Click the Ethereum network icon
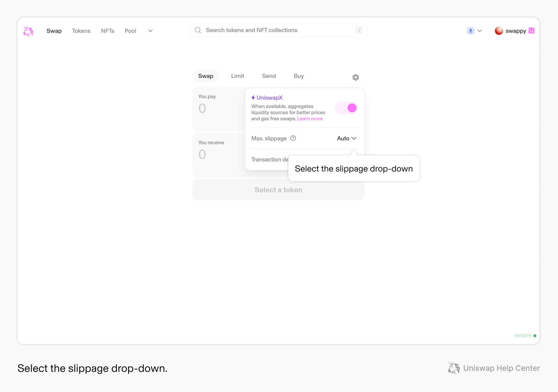This screenshot has height=392, width=558. [x=471, y=31]
